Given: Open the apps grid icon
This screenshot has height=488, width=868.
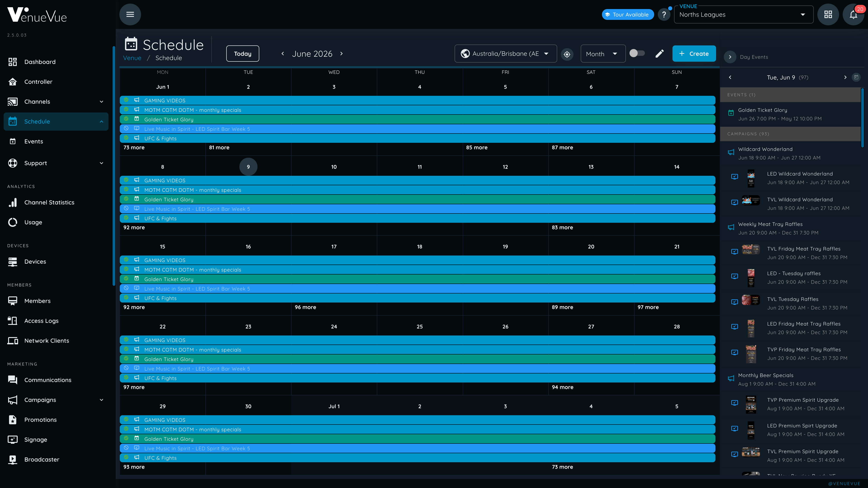Looking at the screenshot, I should pyautogui.click(x=828, y=14).
